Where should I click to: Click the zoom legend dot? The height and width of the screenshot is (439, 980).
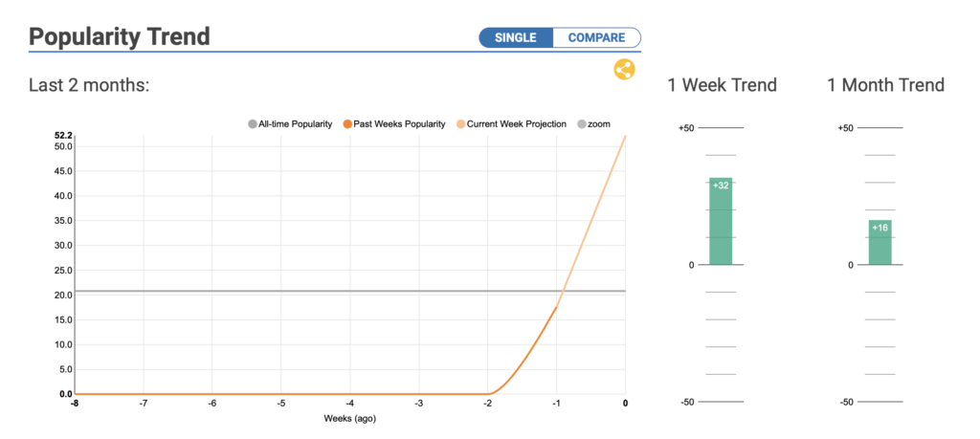[581, 124]
